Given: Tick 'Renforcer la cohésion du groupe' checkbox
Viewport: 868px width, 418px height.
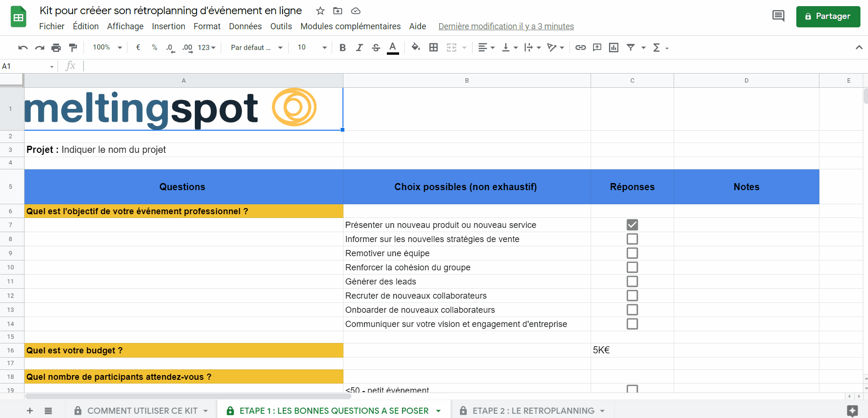Looking at the screenshot, I should pos(632,268).
